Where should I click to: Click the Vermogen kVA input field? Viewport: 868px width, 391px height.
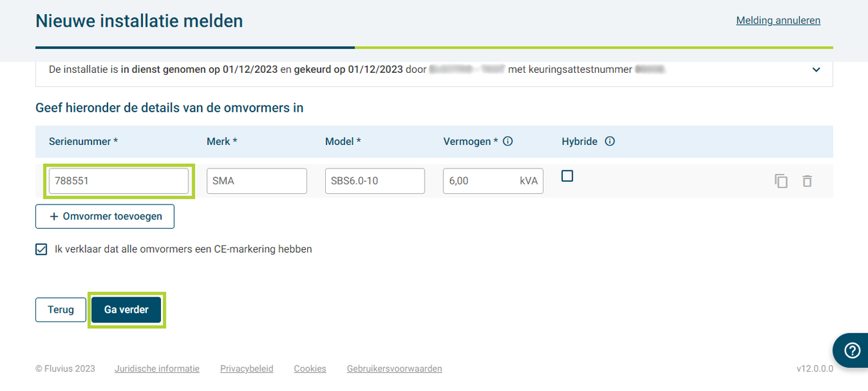(x=481, y=181)
